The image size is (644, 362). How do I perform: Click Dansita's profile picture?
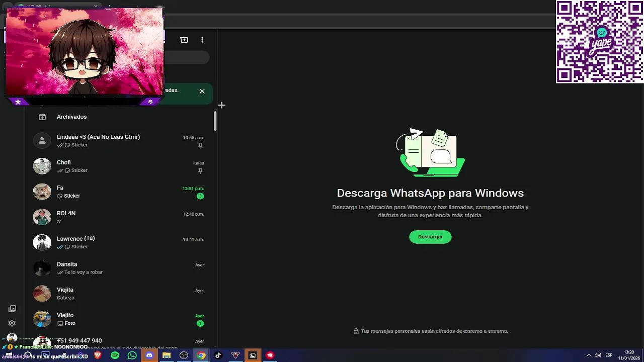[x=42, y=268]
